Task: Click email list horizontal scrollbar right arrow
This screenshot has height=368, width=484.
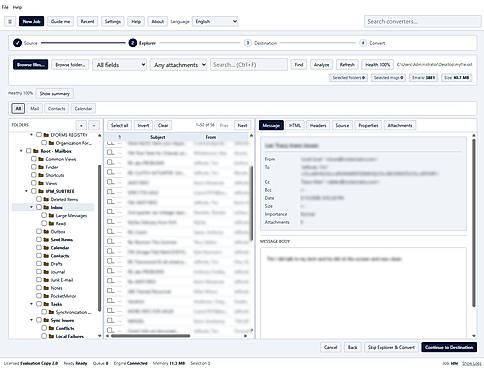Action: [x=246, y=336]
